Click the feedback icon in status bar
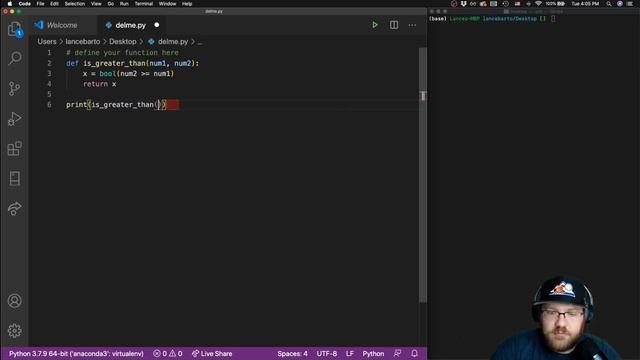The image size is (640, 360). (x=397, y=353)
